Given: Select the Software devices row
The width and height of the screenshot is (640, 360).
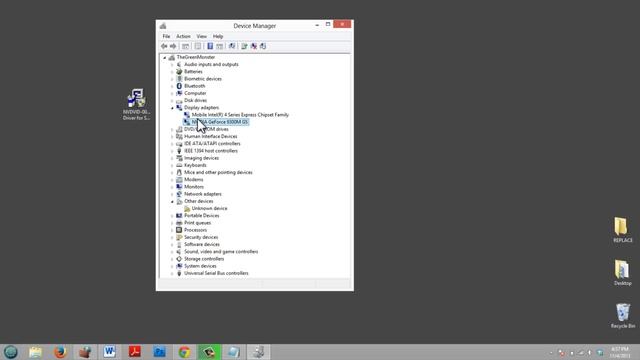Looking at the screenshot, I should click(202, 244).
